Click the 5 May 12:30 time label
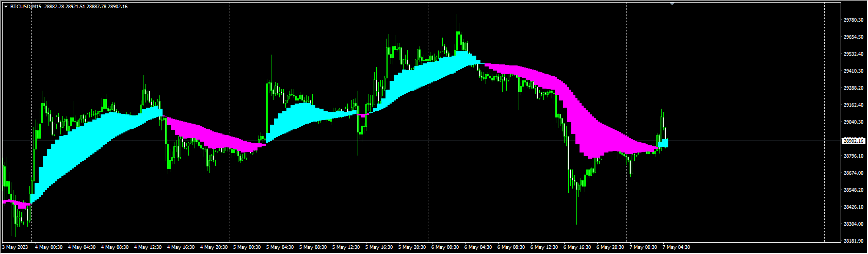This screenshot has width=868, height=254. click(346, 247)
